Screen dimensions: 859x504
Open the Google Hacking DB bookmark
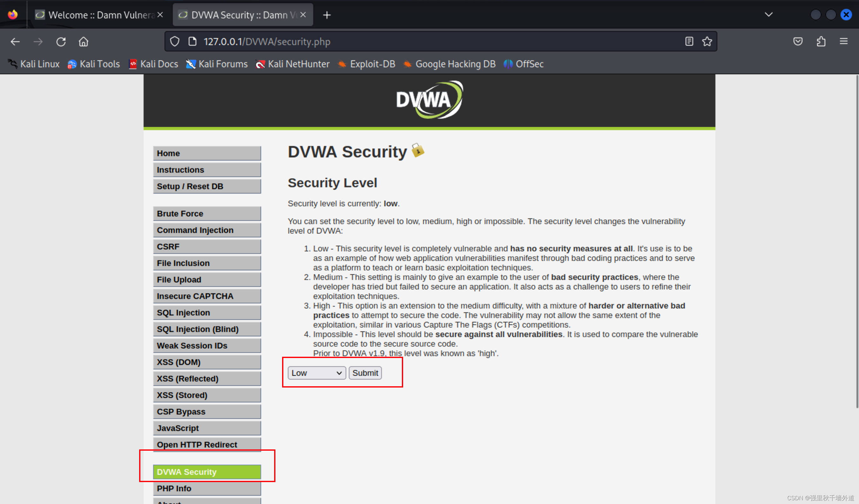(449, 64)
